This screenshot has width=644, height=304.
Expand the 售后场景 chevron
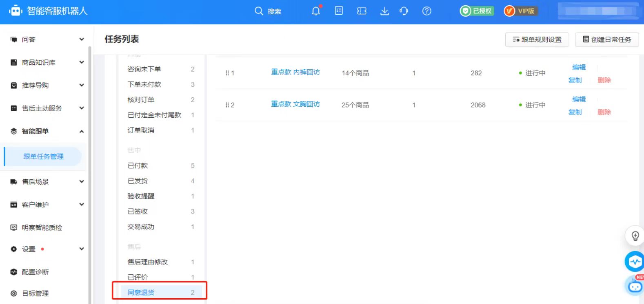coord(82,182)
